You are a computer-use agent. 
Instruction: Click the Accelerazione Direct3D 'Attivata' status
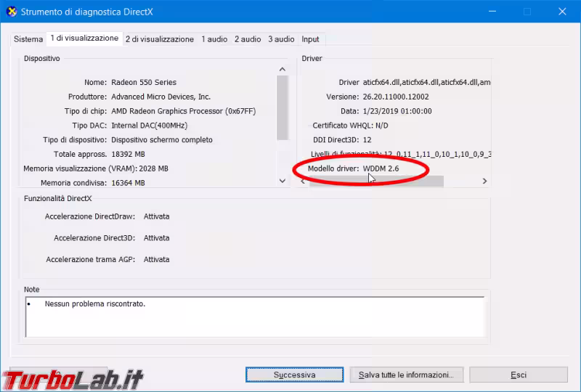156,238
